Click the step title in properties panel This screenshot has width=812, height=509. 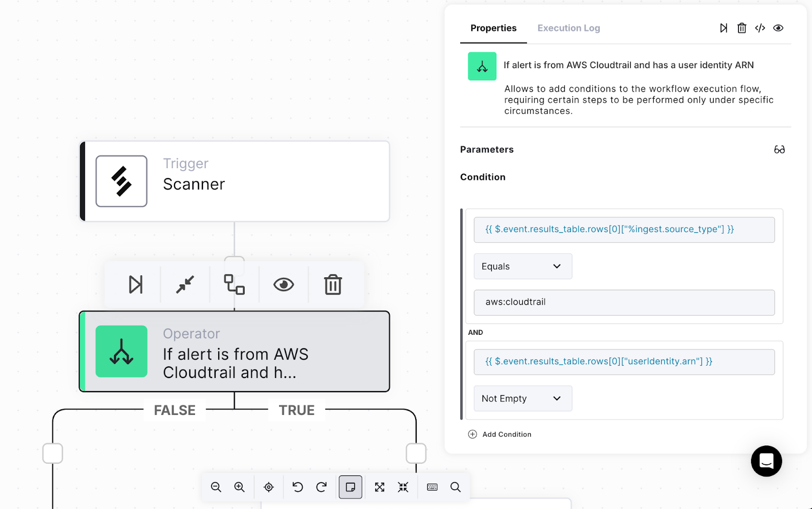point(629,65)
